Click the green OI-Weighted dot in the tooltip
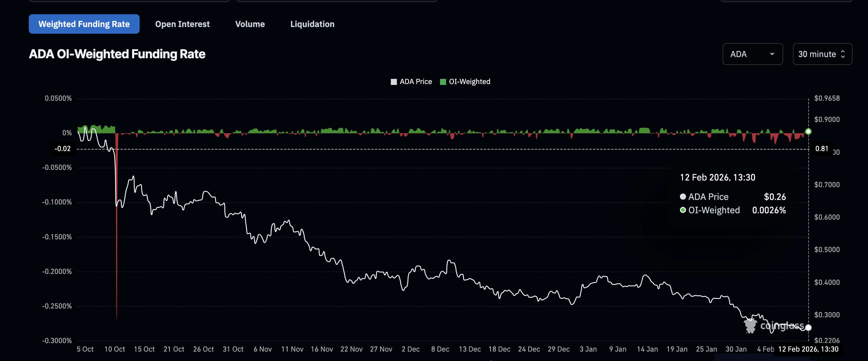The width and height of the screenshot is (868, 361). point(683,210)
